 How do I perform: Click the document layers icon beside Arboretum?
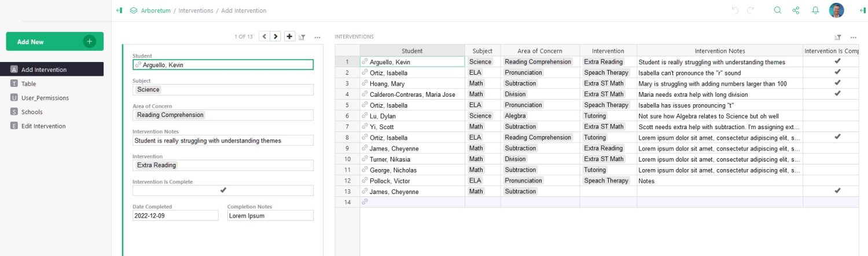point(134,10)
